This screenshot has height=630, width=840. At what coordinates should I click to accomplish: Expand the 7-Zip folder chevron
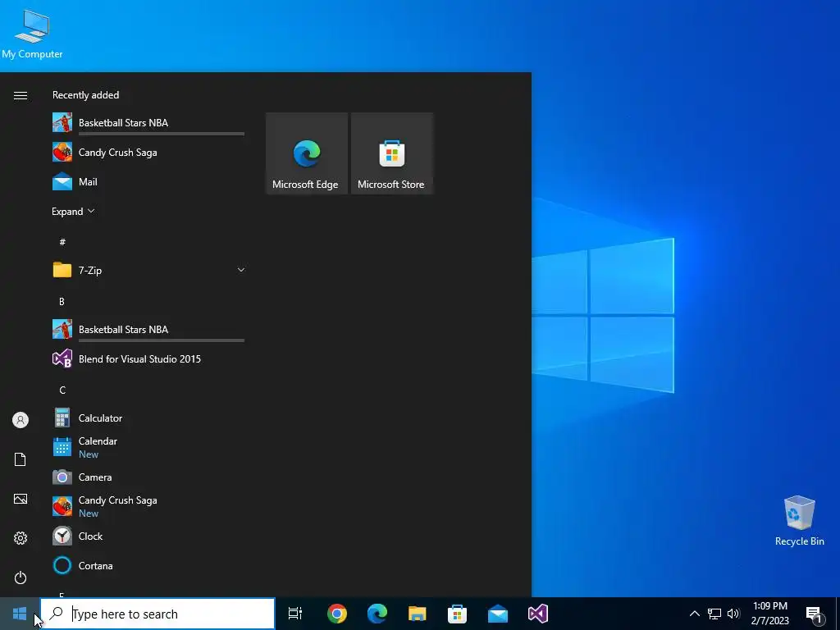241,270
